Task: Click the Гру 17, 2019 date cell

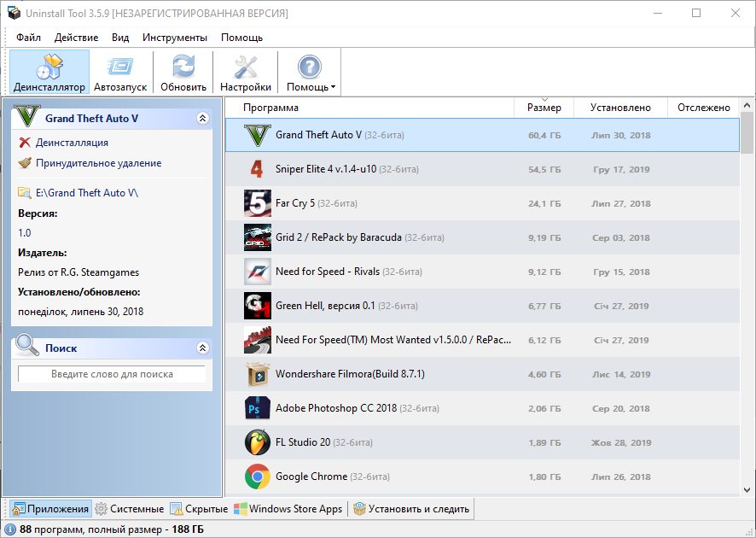Action: [621, 170]
